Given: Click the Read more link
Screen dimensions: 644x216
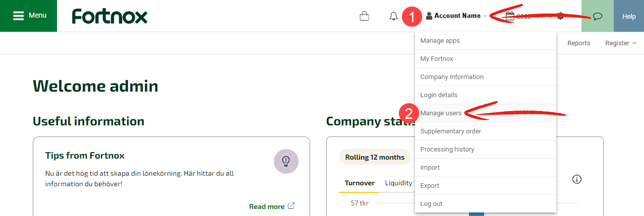Looking at the screenshot, I should coord(272,206).
